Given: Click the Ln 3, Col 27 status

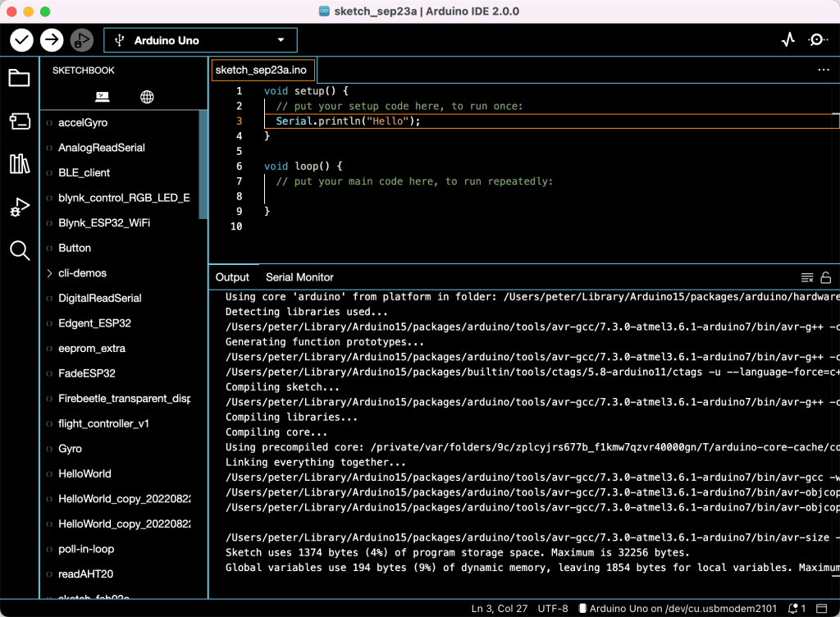Looking at the screenshot, I should click(x=500, y=609).
